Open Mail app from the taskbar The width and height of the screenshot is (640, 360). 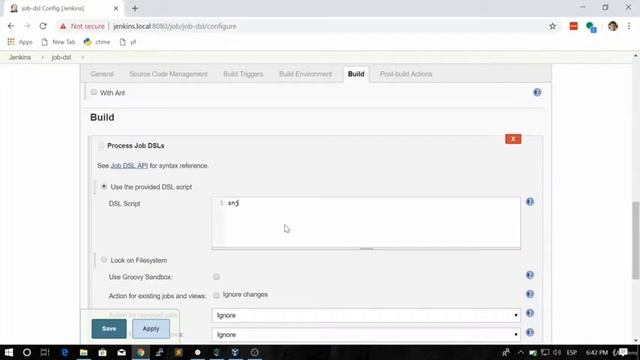pyautogui.click(x=122, y=352)
